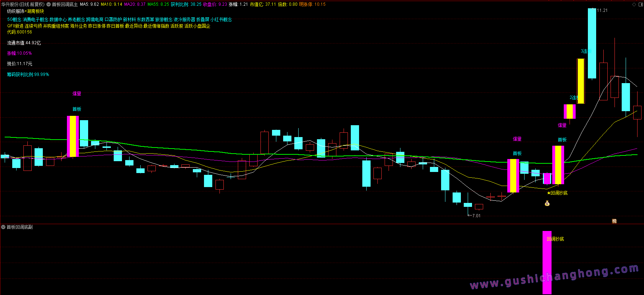The height and width of the screenshot is (295, 644).
Task: Click the magenta 回调抄底 bar in sub-chart
Action: click(547, 263)
